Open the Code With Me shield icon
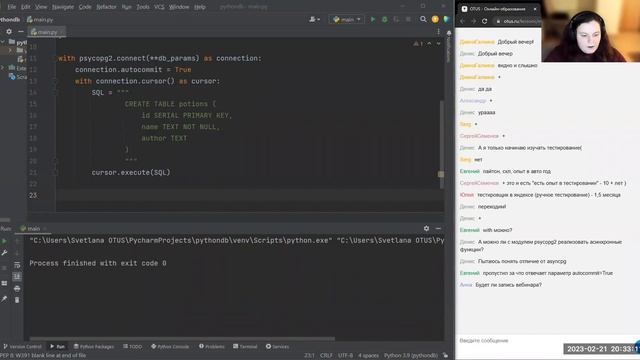This screenshot has width=640, height=360. pyautogui.click(x=446, y=19)
